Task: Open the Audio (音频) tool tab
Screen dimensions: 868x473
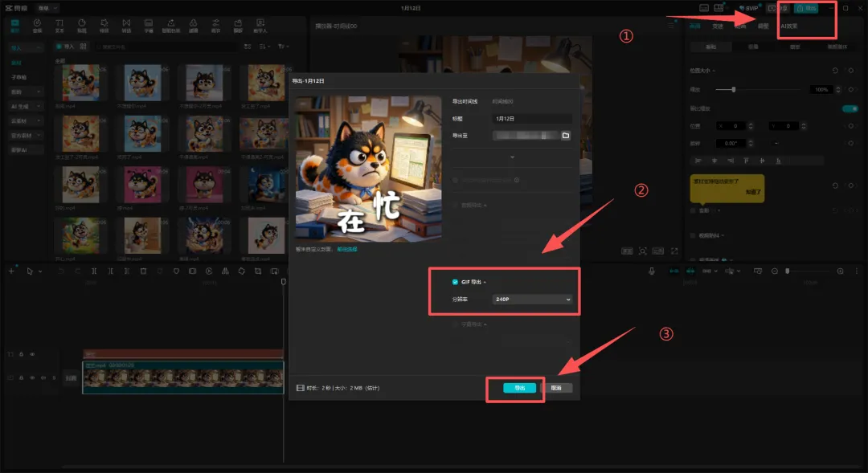Action: (x=37, y=26)
